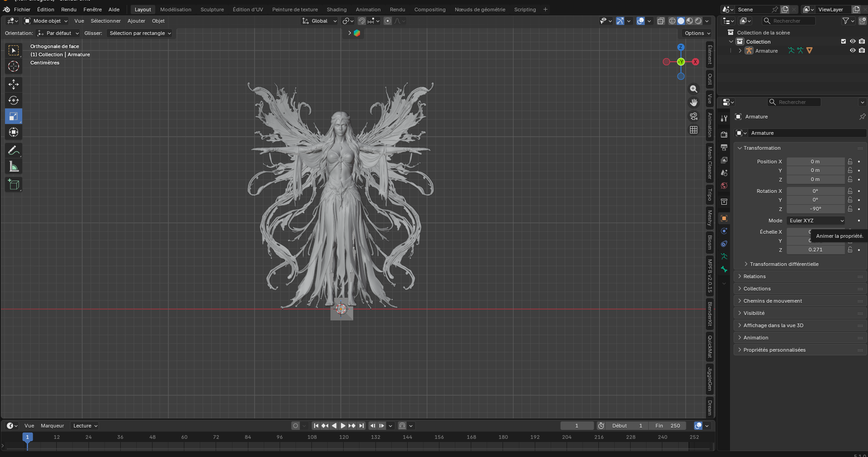Toggle Armature visibility eye in outliner

tap(853, 50)
